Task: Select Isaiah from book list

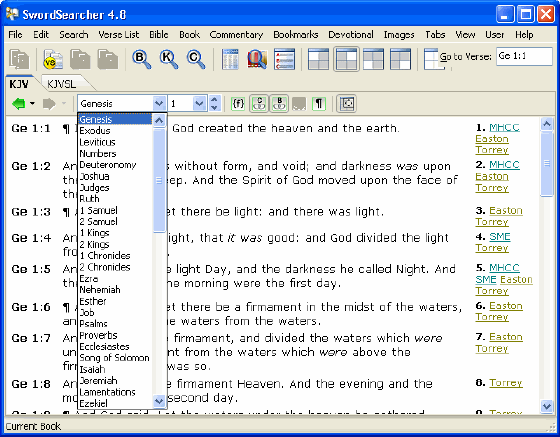Action: (92, 369)
